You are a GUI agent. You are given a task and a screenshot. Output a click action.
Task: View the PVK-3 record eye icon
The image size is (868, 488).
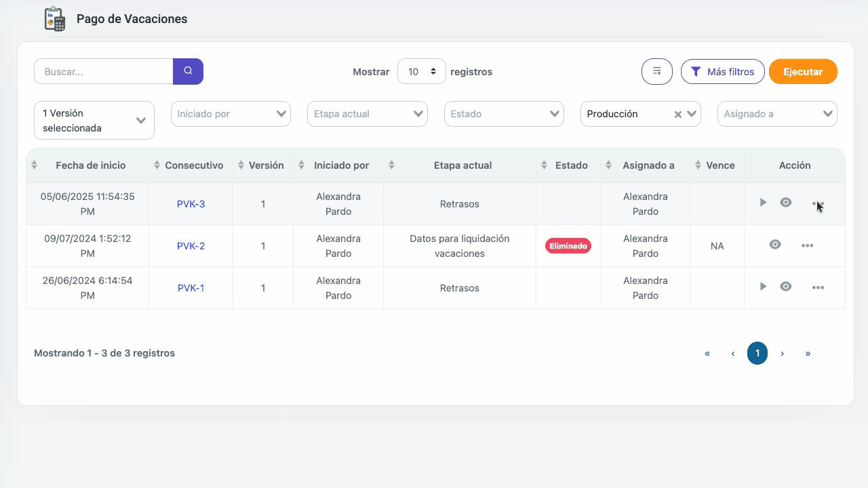coord(785,203)
